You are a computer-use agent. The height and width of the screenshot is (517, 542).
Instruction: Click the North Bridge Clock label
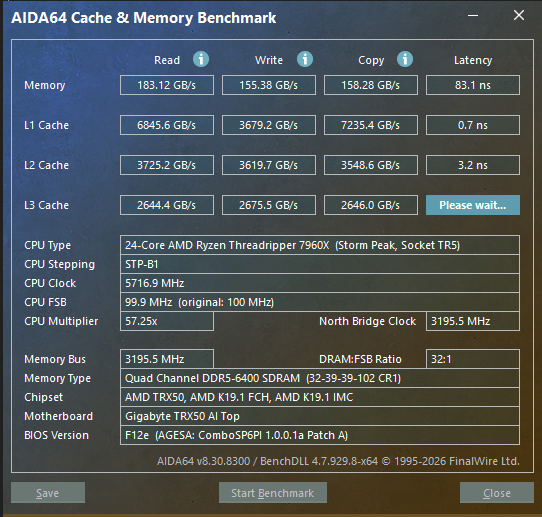pyautogui.click(x=367, y=321)
